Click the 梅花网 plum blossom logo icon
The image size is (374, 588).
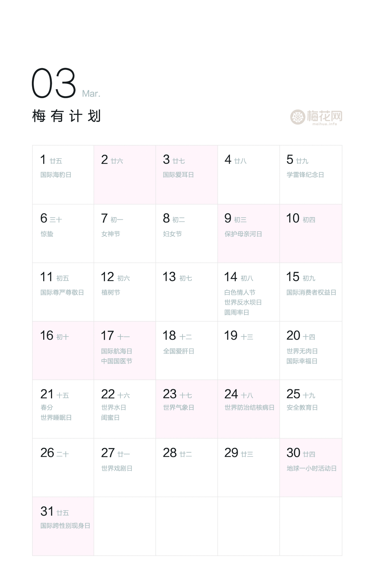coord(298,117)
